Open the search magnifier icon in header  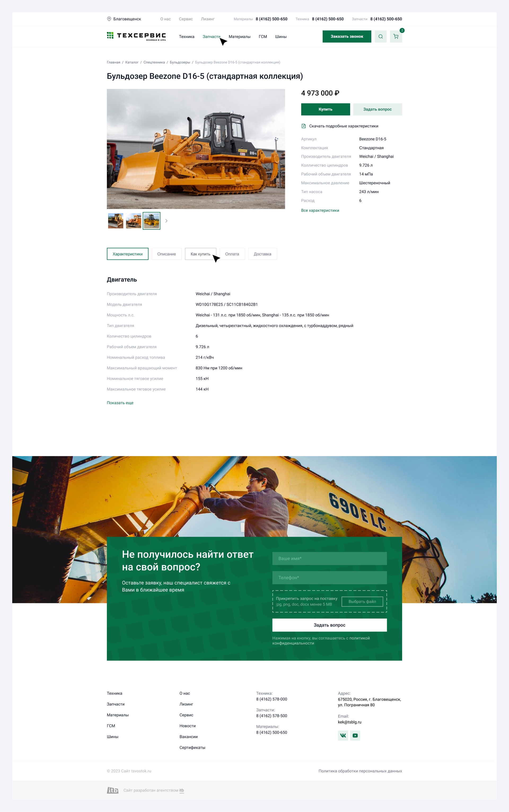click(380, 36)
